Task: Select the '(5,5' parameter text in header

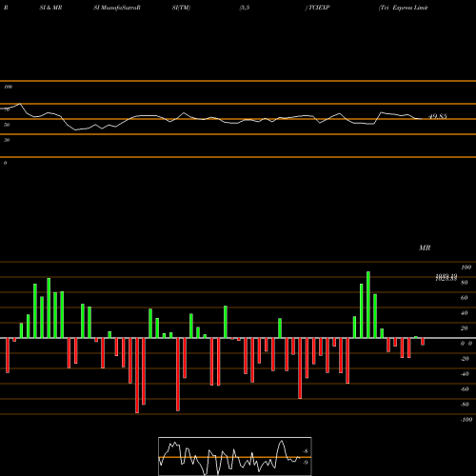Action: pos(244,8)
